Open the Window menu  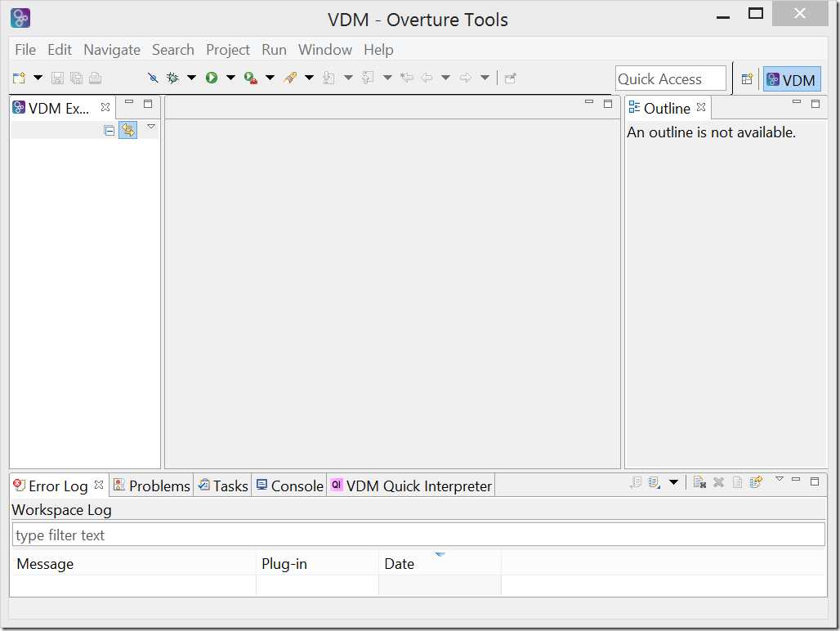coord(325,50)
